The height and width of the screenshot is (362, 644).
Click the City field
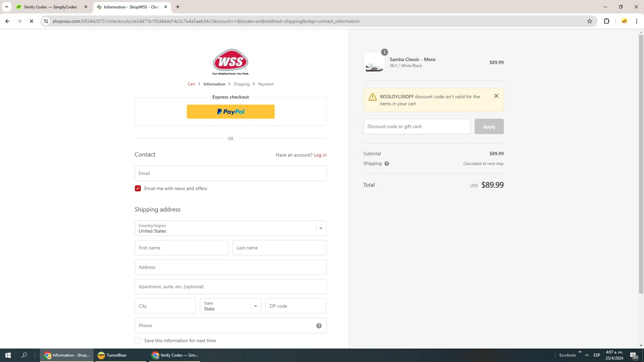(x=165, y=306)
